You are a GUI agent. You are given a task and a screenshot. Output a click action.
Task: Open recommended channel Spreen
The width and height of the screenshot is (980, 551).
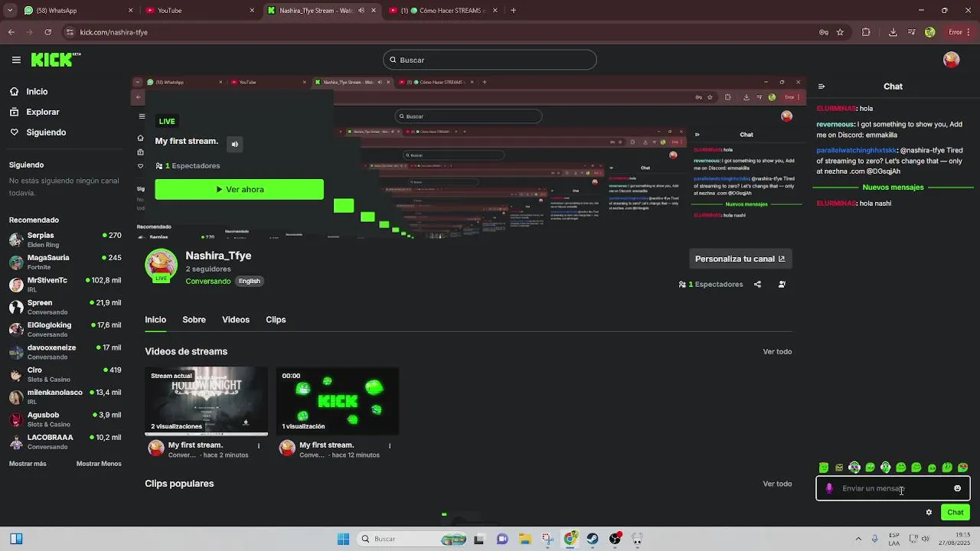tap(65, 307)
